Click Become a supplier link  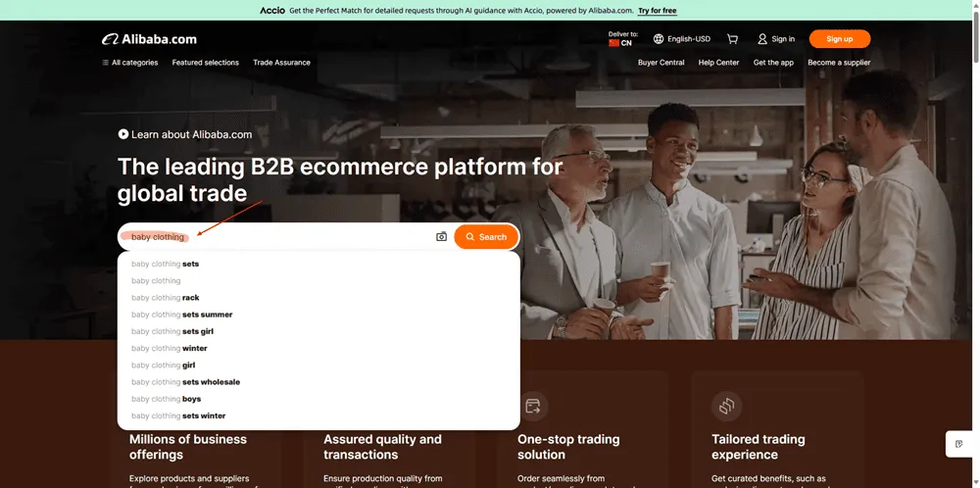(x=839, y=63)
